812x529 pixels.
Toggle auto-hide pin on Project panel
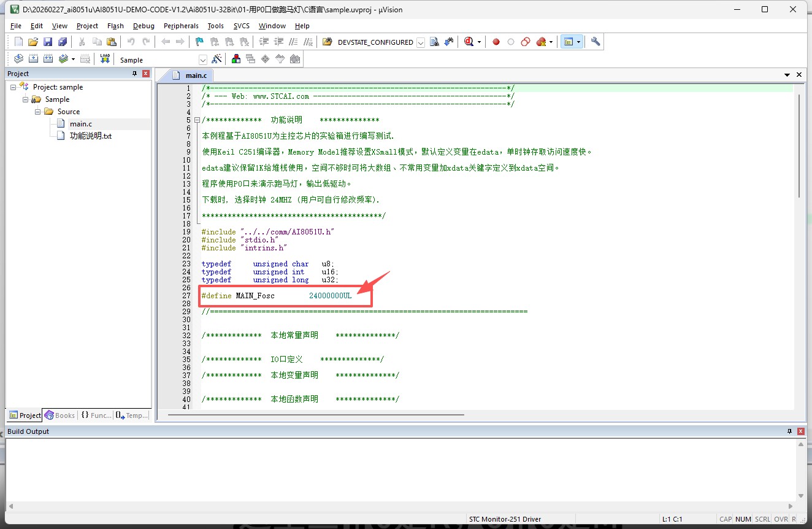click(135, 74)
